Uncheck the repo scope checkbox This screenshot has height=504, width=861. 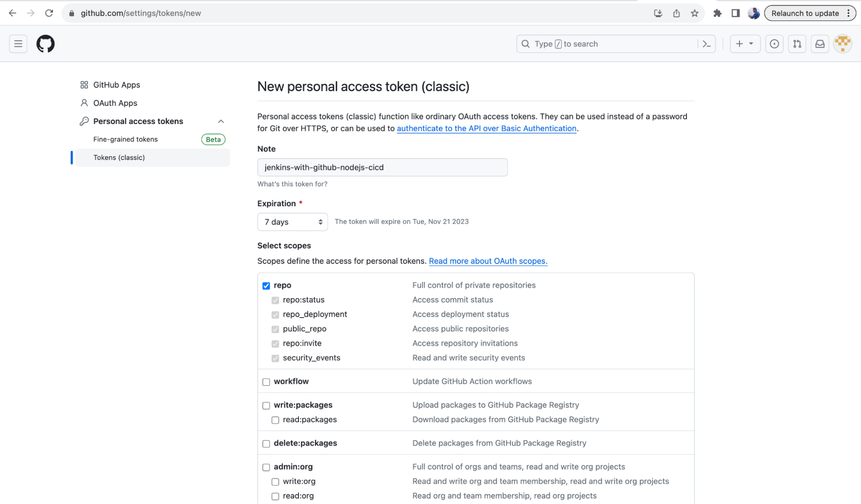tap(266, 285)
